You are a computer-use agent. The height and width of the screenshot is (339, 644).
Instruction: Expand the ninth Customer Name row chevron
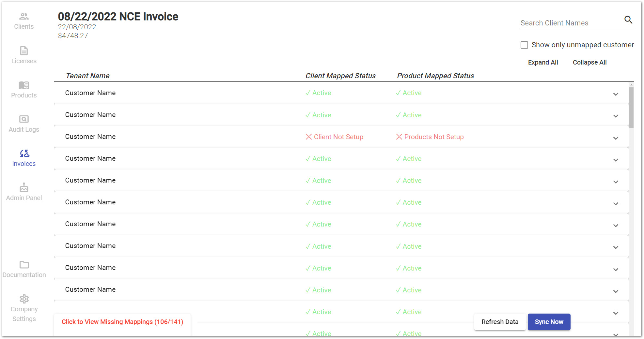pyautogui.click(x=616, y=270)
